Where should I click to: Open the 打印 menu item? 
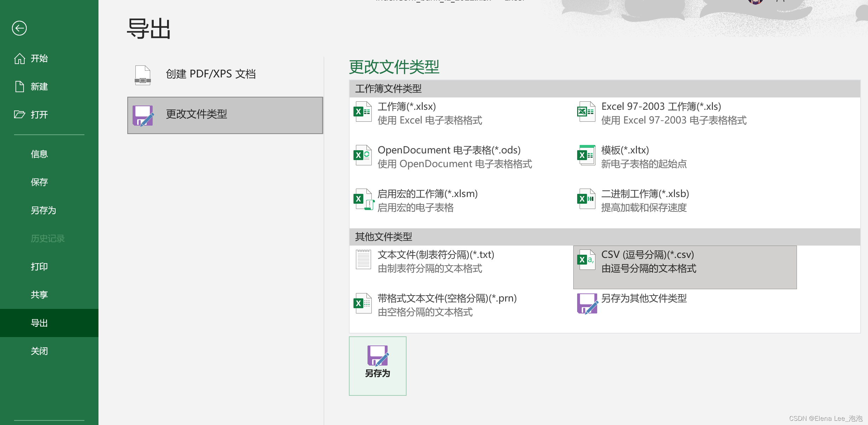tap(39, 267)
